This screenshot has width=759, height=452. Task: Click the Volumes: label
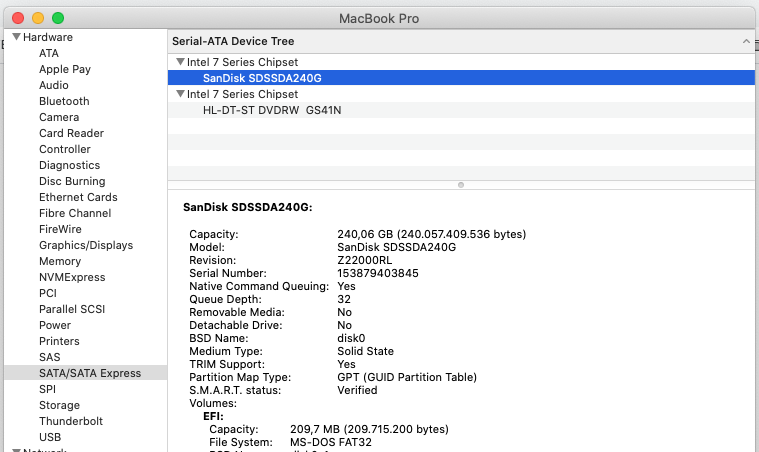coord(213,403)
